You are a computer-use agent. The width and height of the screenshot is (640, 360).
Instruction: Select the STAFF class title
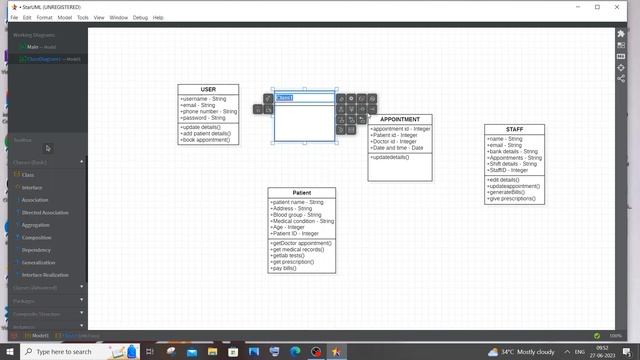coord(514,129)
